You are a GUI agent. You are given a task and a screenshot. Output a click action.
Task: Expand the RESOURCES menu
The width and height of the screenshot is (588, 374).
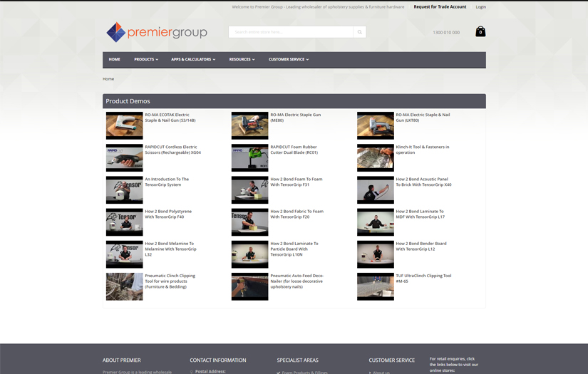[x=242, y=59]
